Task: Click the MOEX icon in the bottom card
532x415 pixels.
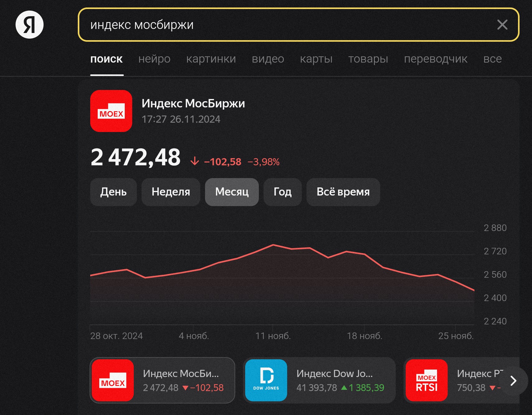Action: [x=113, y=380]
